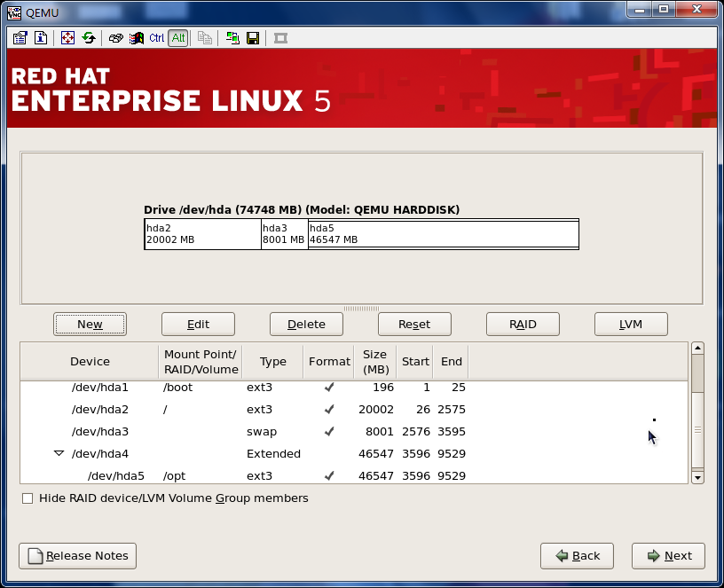The width and height of the screenshot is (724, 588).
Task: Show connection info icon in toolbar
Action: click(41, 38)
